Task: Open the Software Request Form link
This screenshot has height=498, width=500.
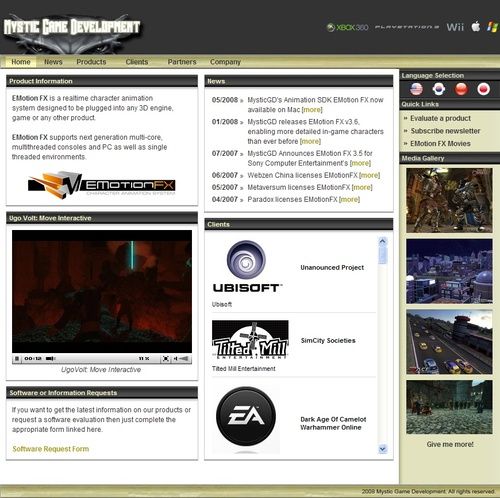Action: click(51, 449)
